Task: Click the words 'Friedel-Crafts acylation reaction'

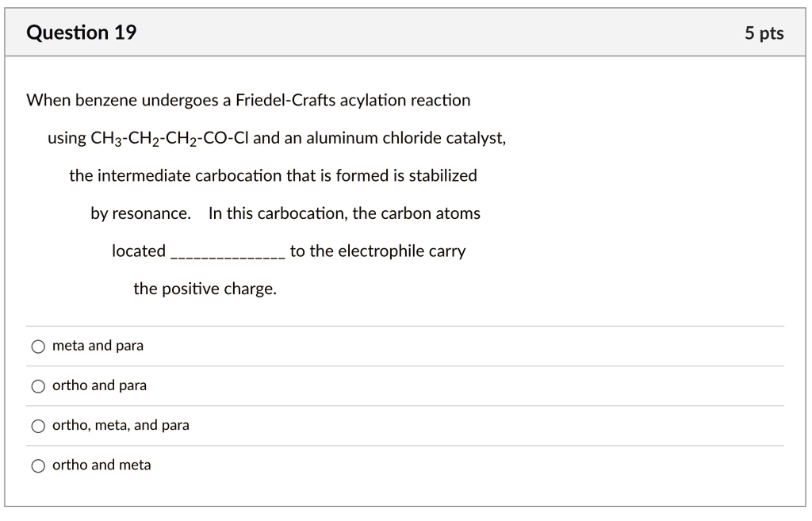Action: tap(353, 100)
